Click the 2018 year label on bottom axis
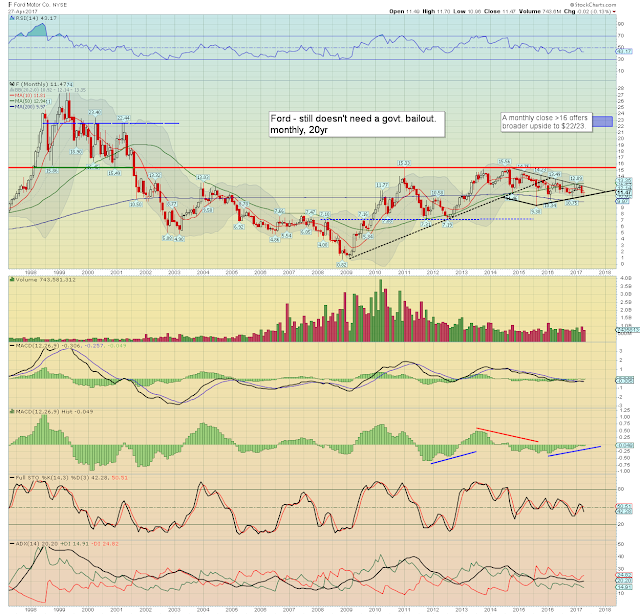Image resolution: width=640 pixels, height=614 pixels. [x=605, y=610]
